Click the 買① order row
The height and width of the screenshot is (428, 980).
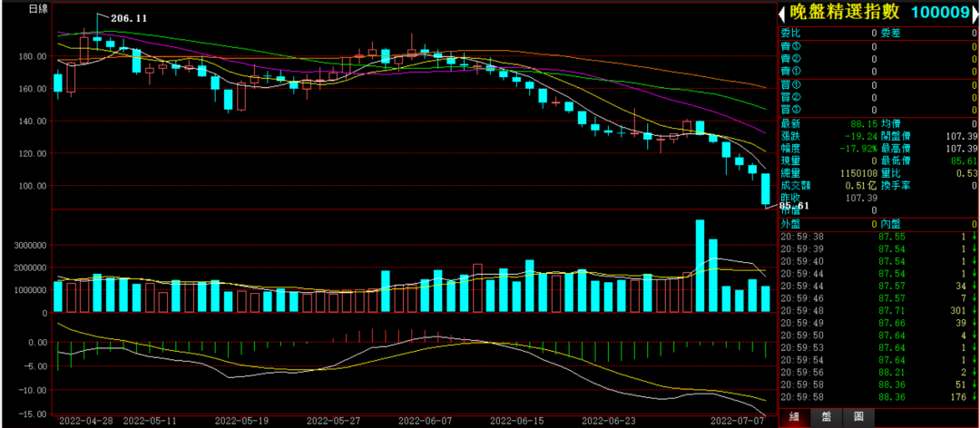(878, 85)
